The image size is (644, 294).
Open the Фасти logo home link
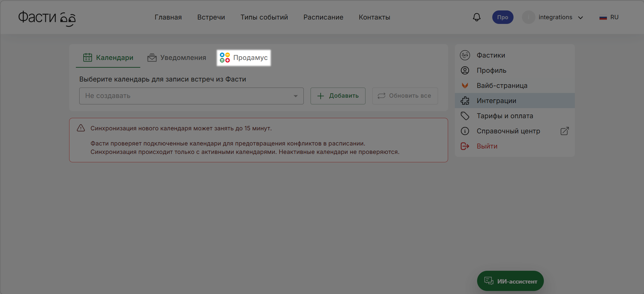(47, 18)
